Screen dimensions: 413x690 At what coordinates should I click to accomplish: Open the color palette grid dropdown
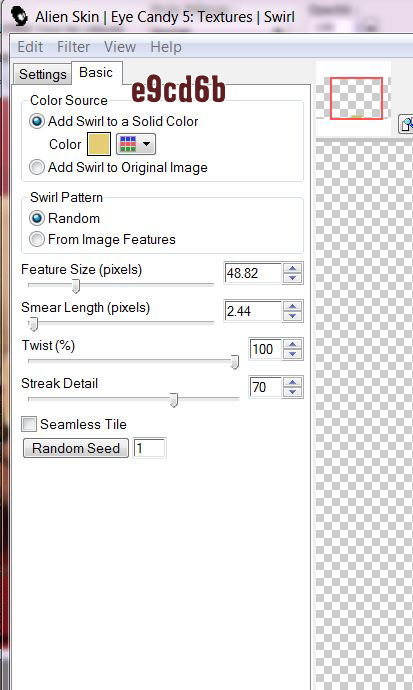point(136,144)
